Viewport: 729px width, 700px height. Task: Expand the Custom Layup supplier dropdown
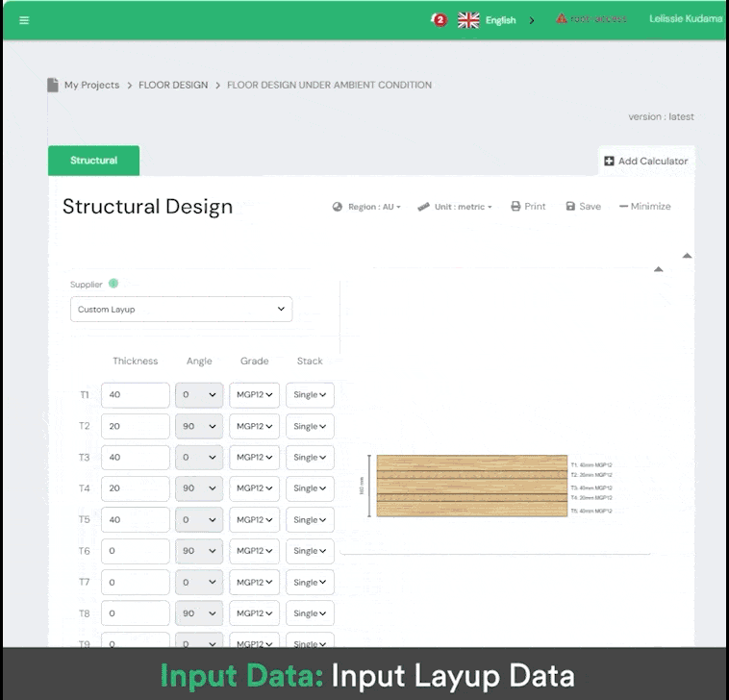[182, 309]
